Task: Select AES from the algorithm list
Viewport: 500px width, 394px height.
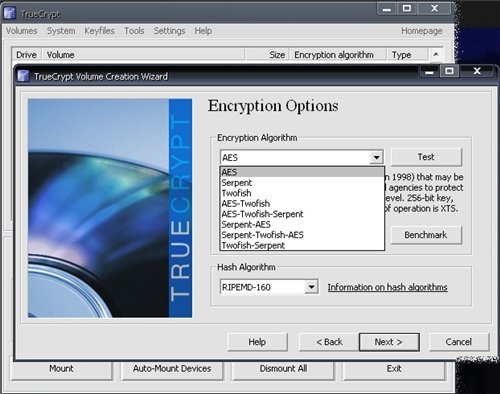Action: [302, 172]
